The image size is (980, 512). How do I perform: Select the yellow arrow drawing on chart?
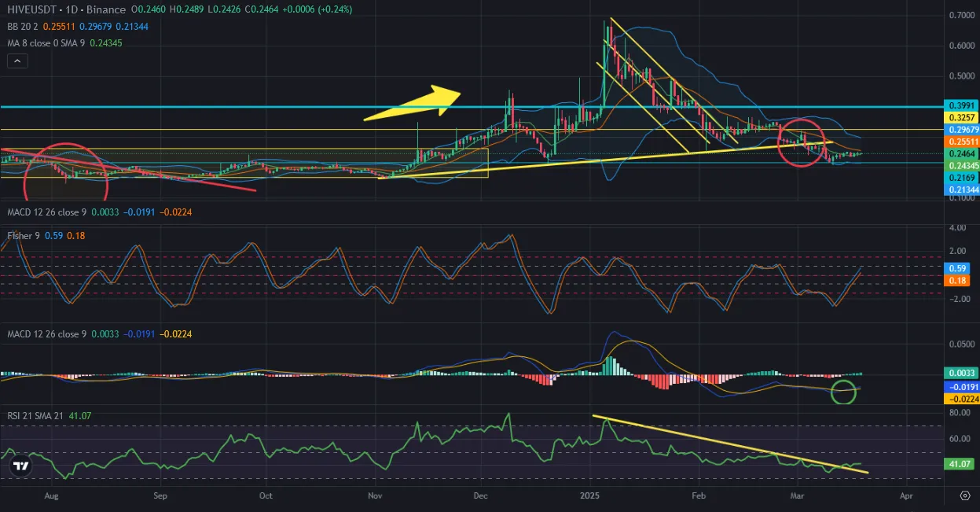click(x=413, y=103)
